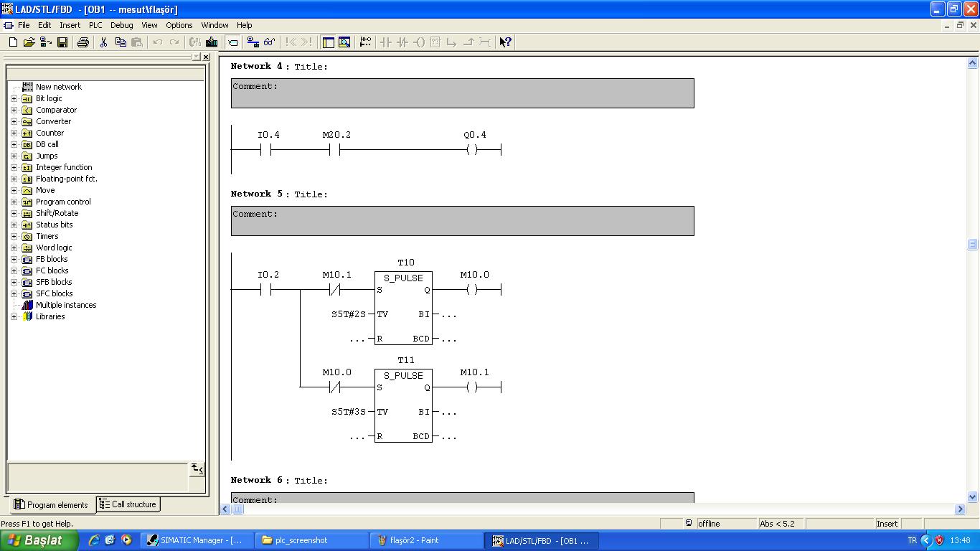Click the Print toolbar icon
980x551 pixels.
pos(83,42)
